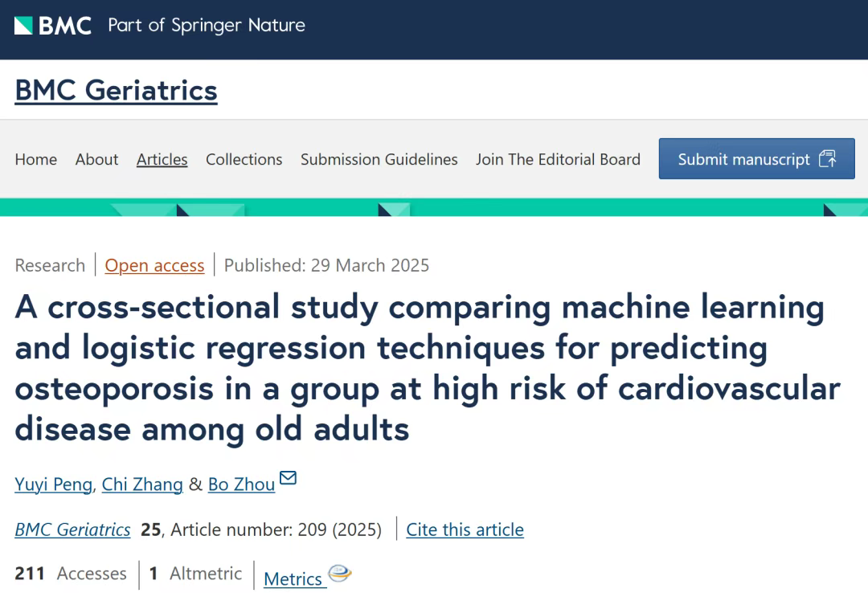
Task: Click Cite this article link
Action: (465, 530)
